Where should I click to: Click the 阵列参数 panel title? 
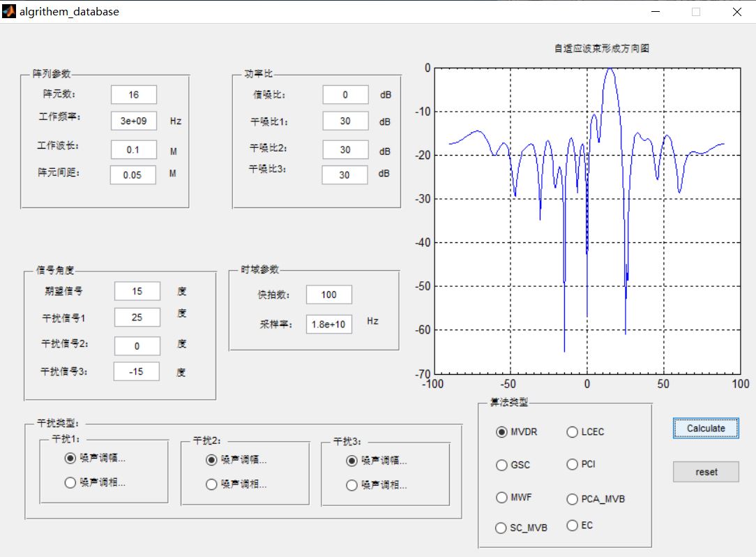click(52, 73)
